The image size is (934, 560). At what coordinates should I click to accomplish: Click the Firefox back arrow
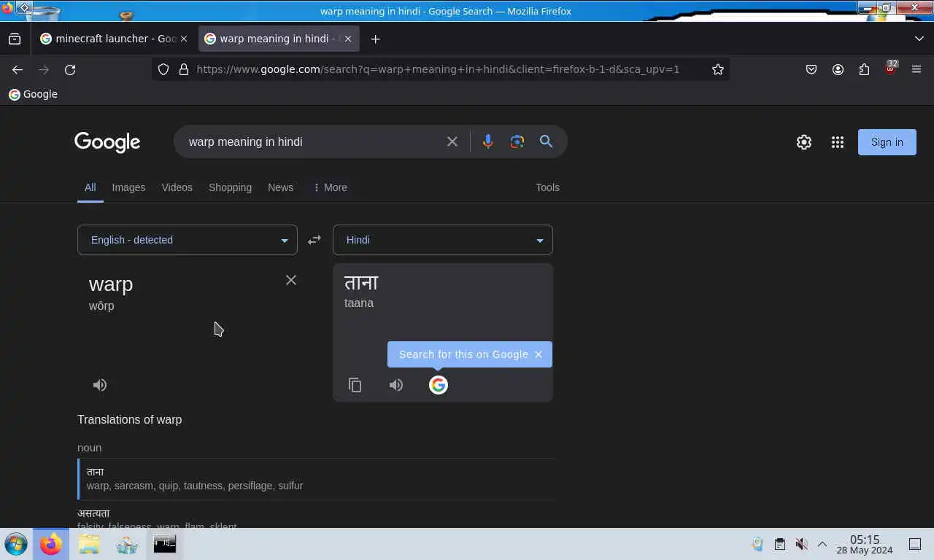(18, 69)
